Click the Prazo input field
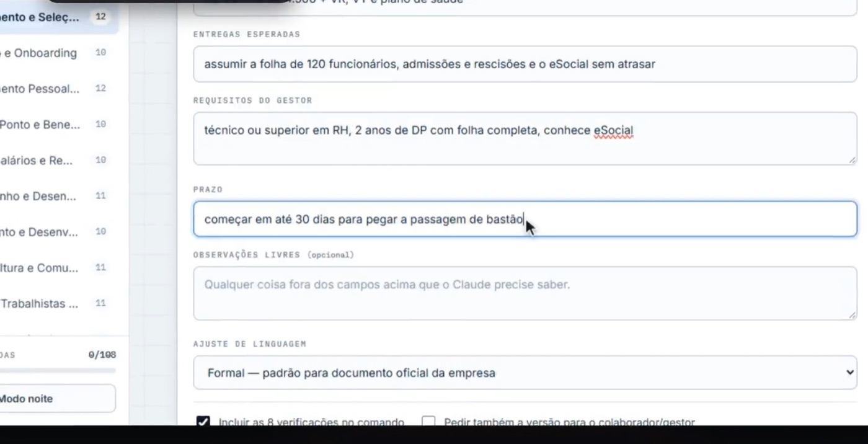The width and height of the screenshot is (868, 444). pyautogui.click(x=525, y=219)
